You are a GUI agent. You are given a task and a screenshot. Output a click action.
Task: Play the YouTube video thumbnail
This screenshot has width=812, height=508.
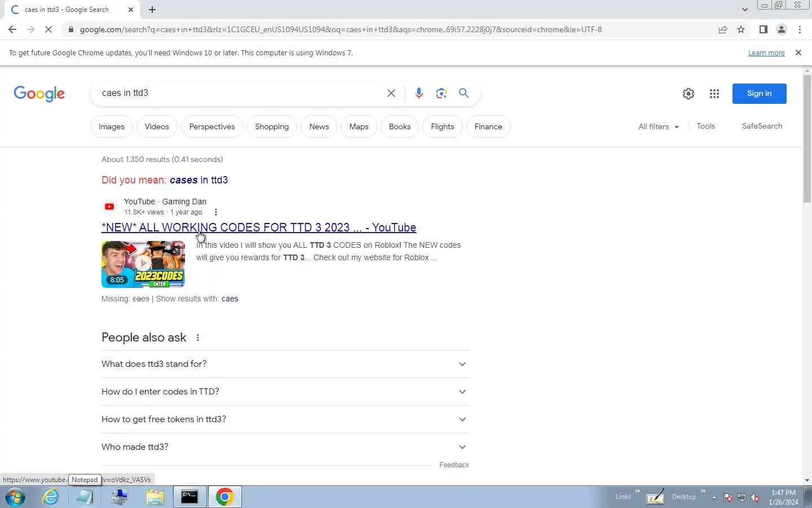pos(143,264)
